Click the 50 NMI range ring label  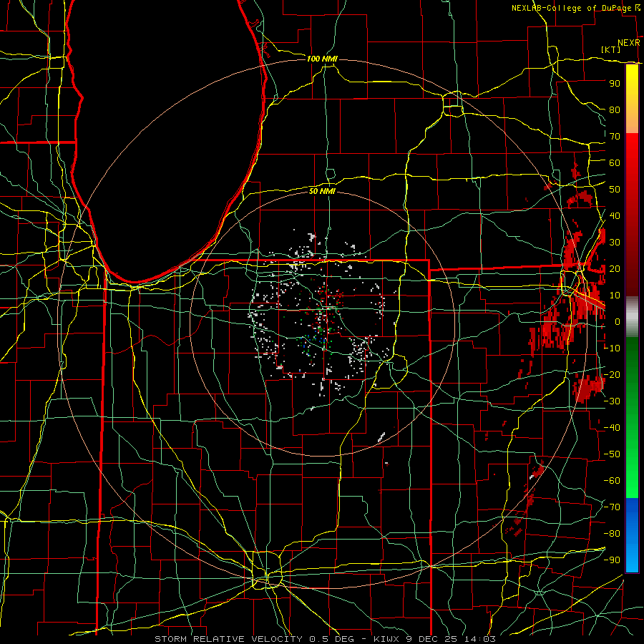(x=322, y=191)
